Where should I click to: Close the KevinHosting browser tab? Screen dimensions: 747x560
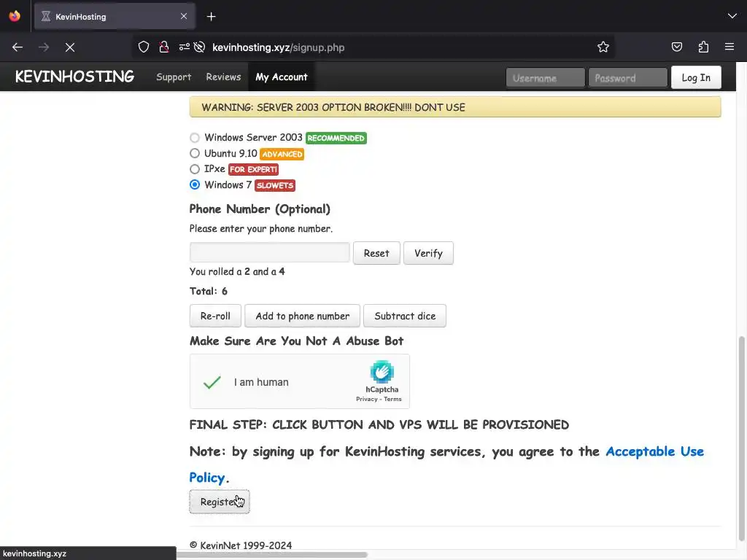click(184, 16)
